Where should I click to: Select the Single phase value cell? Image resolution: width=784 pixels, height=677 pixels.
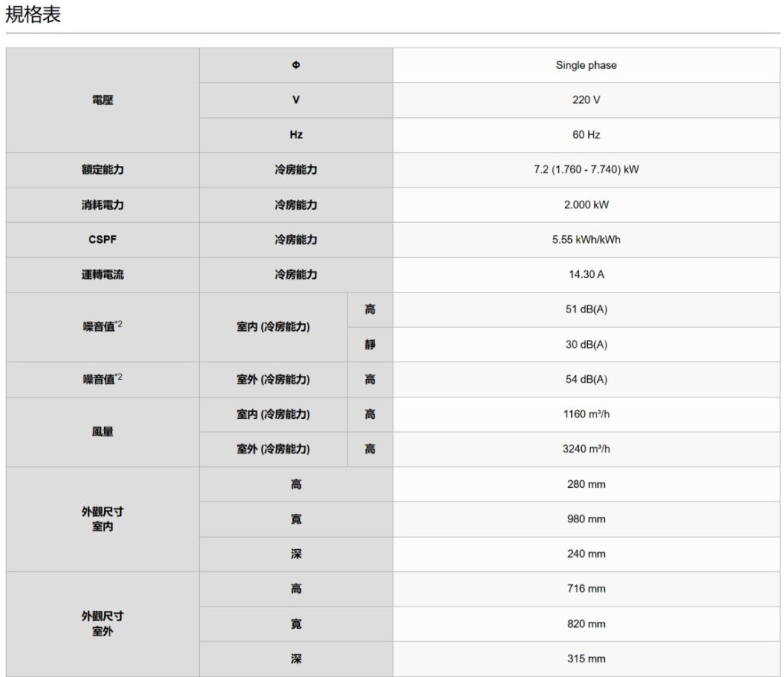pos(586,65)
